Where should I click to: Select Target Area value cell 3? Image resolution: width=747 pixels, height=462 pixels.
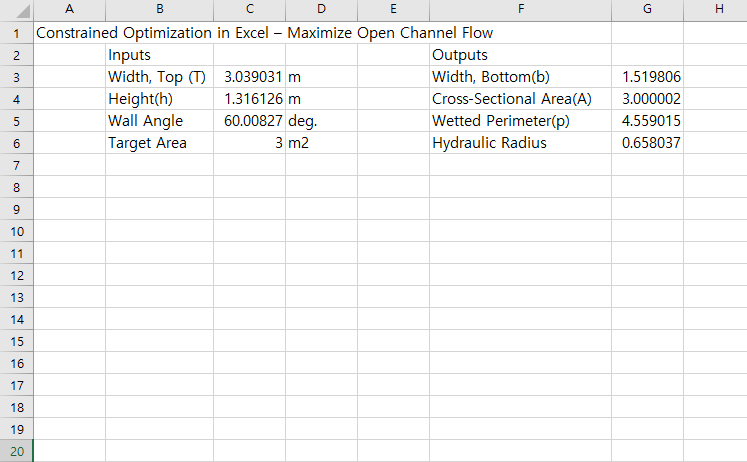250,143
